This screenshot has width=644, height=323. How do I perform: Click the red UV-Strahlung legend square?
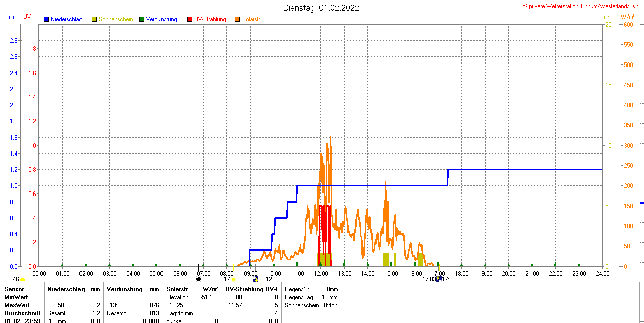(x=190, y=19)
